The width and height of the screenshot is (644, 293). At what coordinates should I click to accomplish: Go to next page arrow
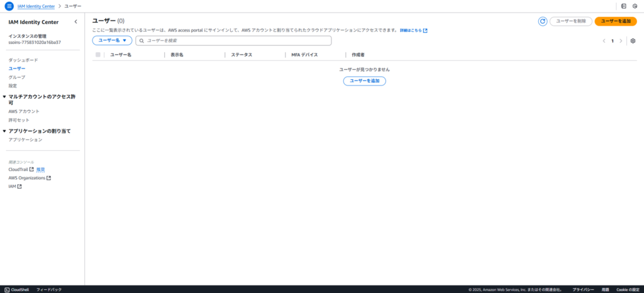point(621,41)
